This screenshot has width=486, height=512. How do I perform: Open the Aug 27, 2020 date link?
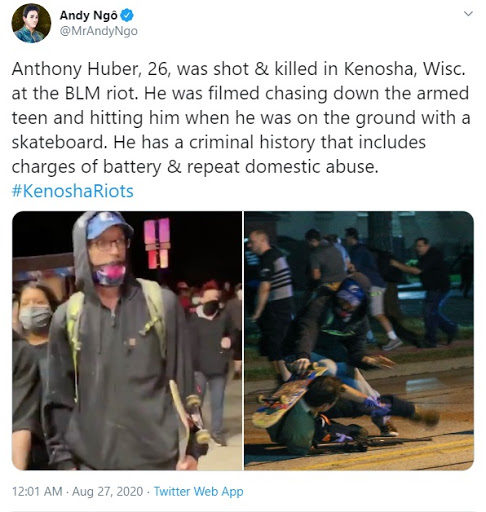[x=107, y=491]
